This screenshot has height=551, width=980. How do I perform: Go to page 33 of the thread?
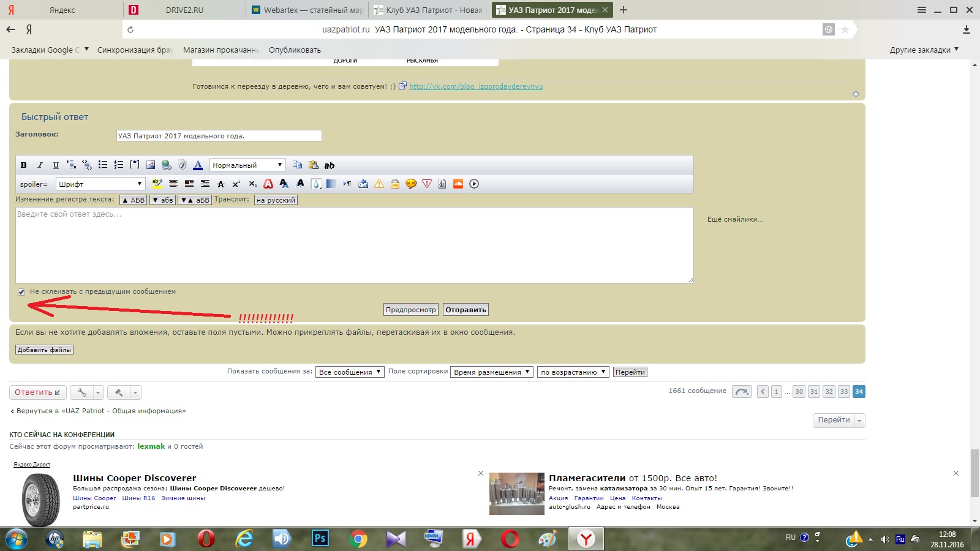tap(843, 392)
